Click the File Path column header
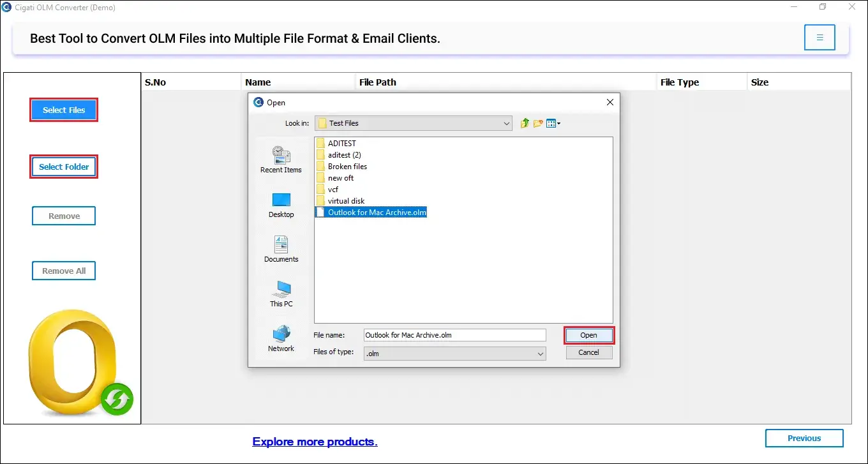Viewport: 868px width, 464px height. [x=506, y=82]
